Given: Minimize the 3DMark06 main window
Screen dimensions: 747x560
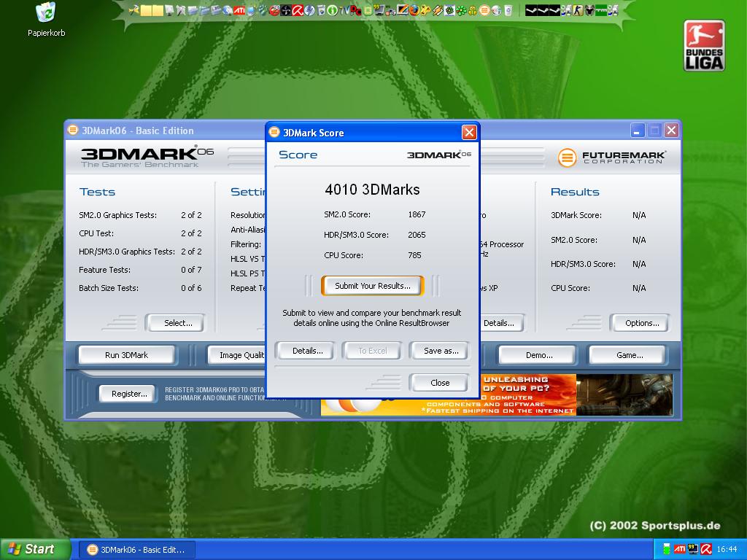Looking at the screenshot, I should [x=638, y=130].
